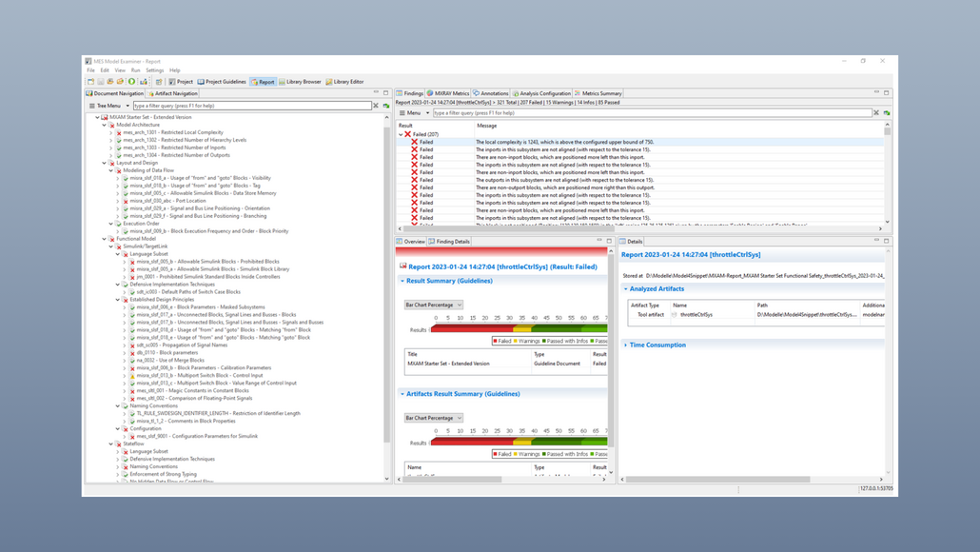Open the Annotations tab
The height and width of the screenshot is (552, 980).
coord(491,93)
